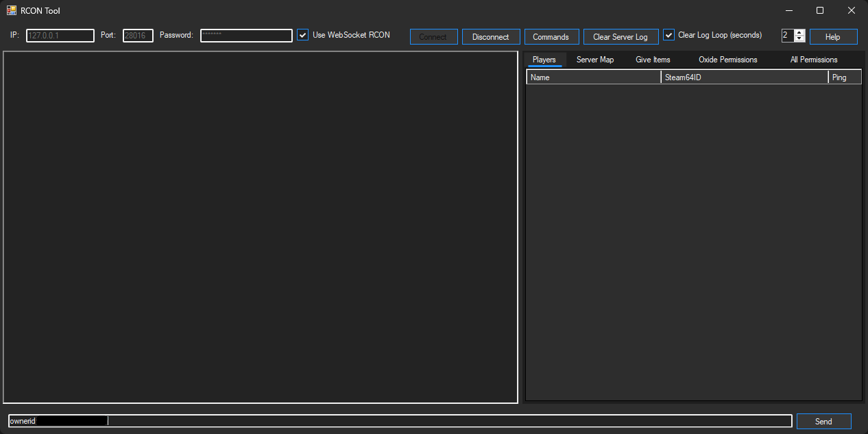Focus the command input field
Screen dimensions: 868x434
click(x=446, y=421)
